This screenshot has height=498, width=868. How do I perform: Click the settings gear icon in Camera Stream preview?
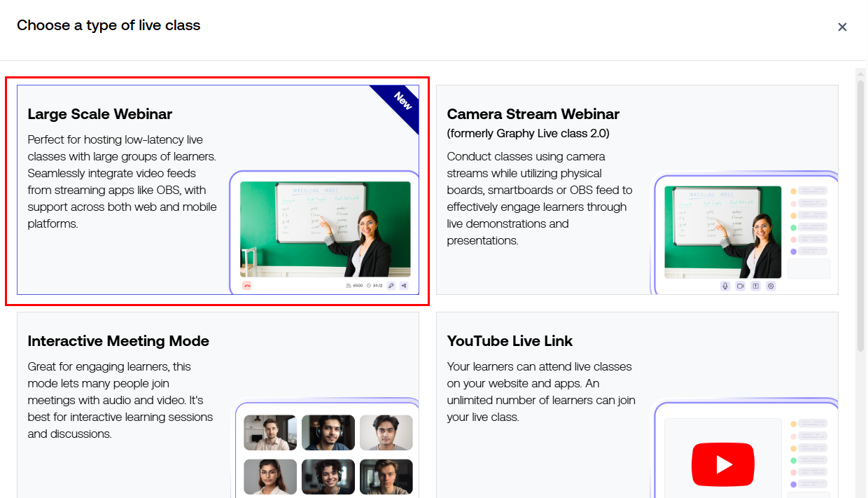771,286
